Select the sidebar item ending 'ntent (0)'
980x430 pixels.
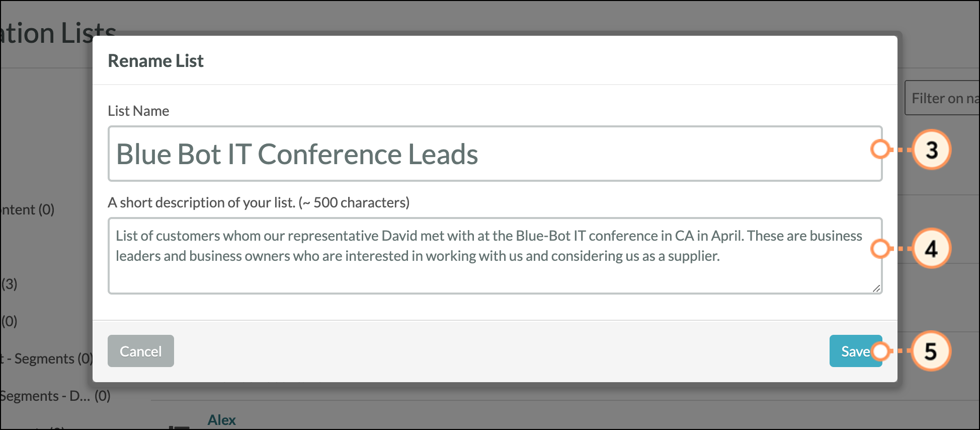[27, 209]
